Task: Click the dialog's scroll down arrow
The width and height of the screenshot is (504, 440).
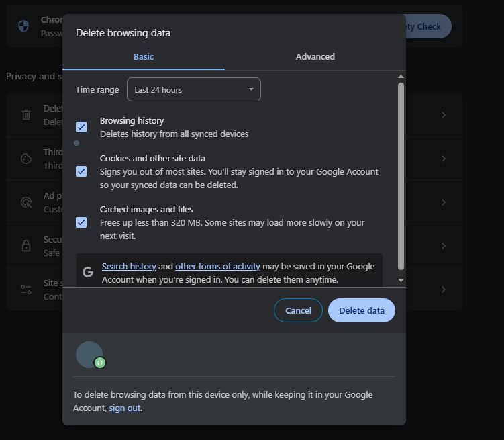Action: click(401, 280)
